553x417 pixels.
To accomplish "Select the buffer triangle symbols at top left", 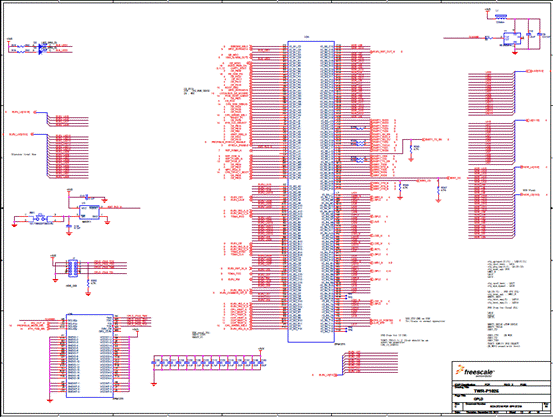I will [42, 49].
